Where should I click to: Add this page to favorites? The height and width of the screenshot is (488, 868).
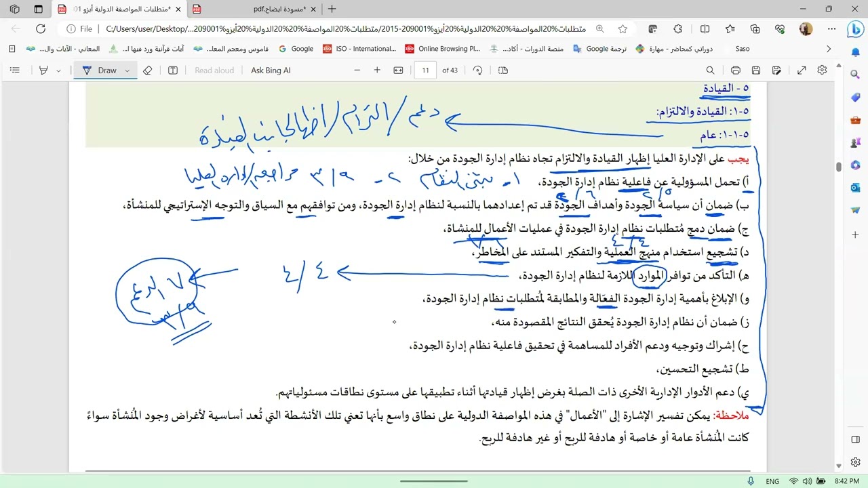623,29
